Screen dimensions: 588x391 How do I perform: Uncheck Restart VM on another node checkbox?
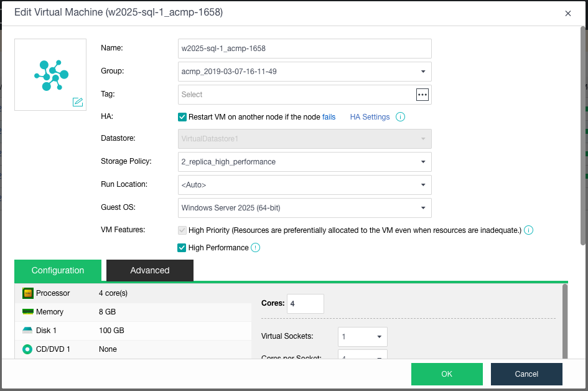tap(182, 117)
